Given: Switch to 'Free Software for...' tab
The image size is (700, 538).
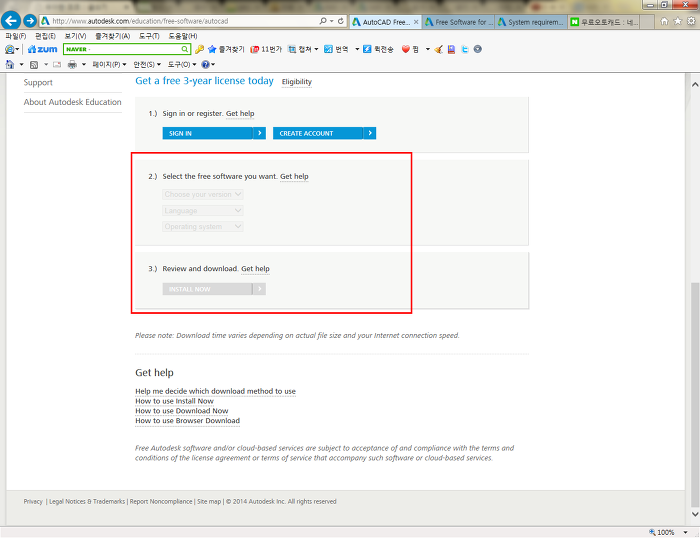Looking at the screenshot, I should pyautogui.click(x=458, y=22).
